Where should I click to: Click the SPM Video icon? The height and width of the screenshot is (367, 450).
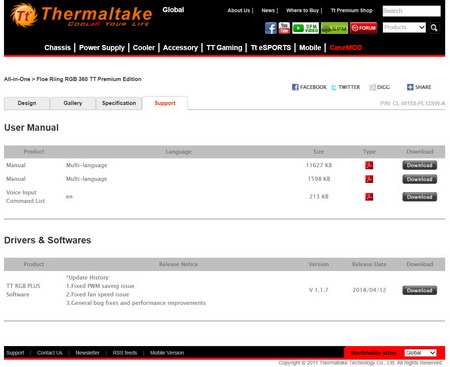[305, 28]
